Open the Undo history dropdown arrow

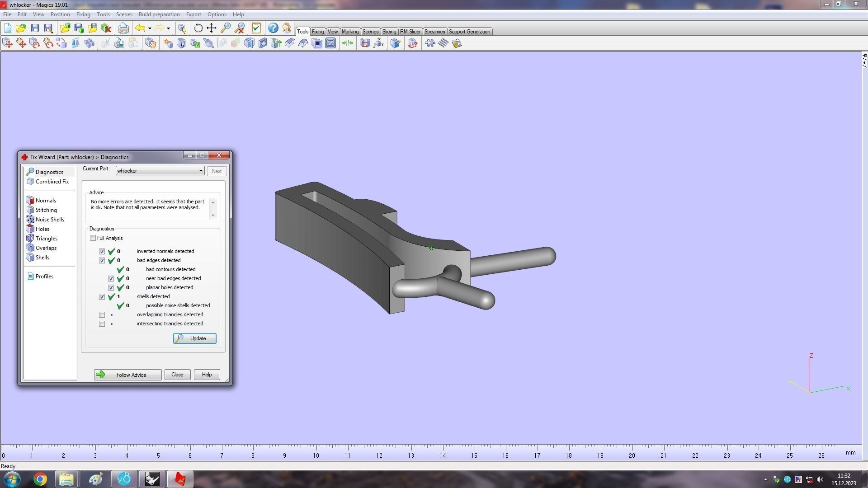150,28
